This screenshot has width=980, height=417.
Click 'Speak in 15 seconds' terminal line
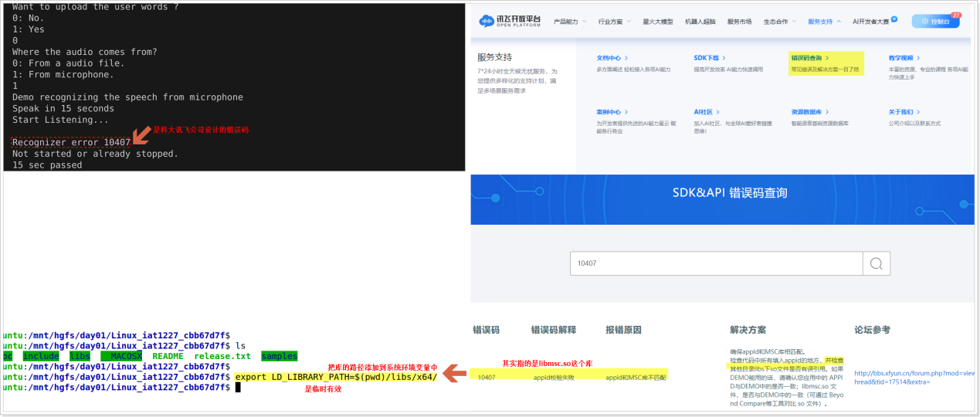63,109
